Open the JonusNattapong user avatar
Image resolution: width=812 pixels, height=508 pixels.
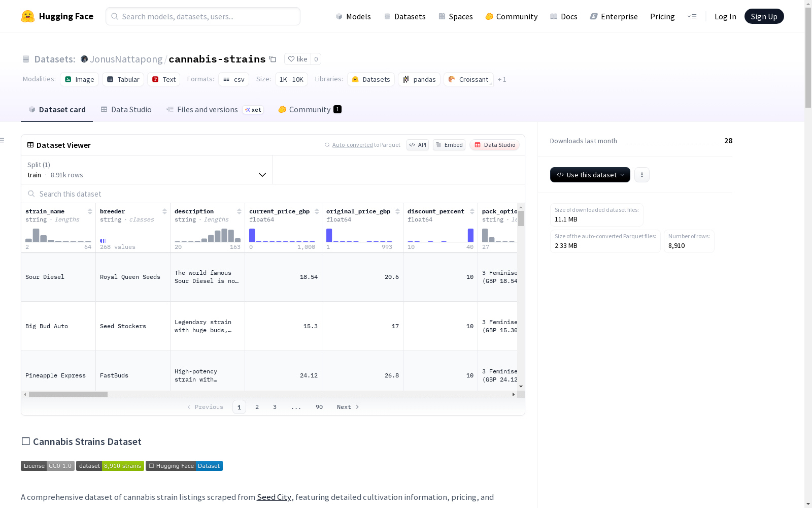click(84, 59)
